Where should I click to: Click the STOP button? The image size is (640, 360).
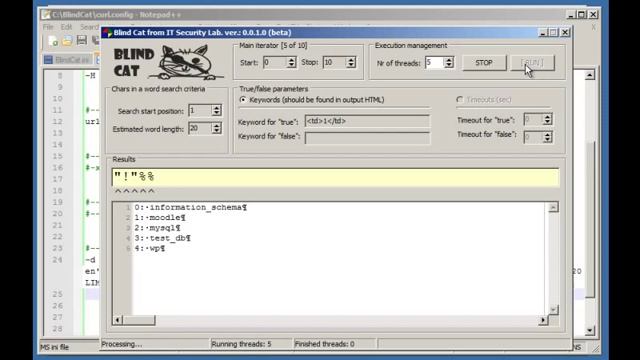point(484,63)
